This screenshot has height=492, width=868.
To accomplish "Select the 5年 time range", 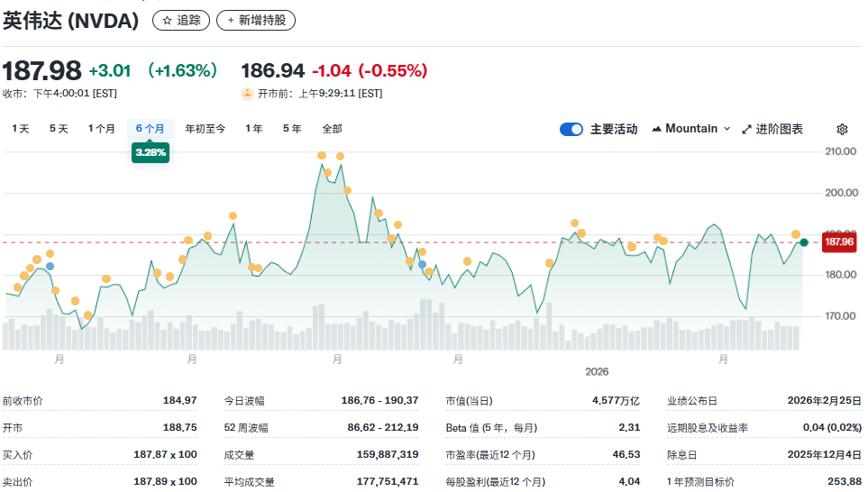I will click(x=292, y=129).
